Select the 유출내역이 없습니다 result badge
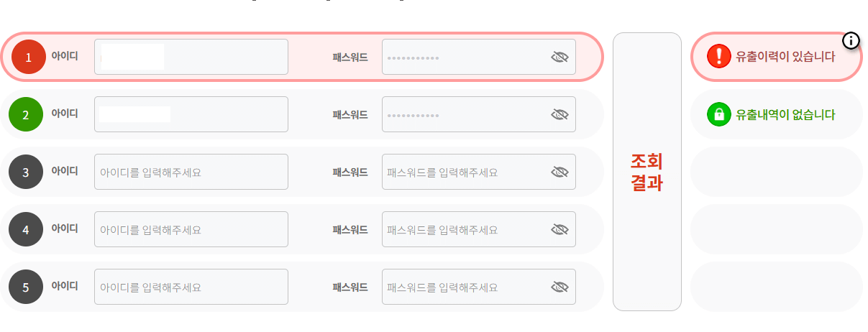The width and height of the screenshot is (868, 332). coord(777,114)
